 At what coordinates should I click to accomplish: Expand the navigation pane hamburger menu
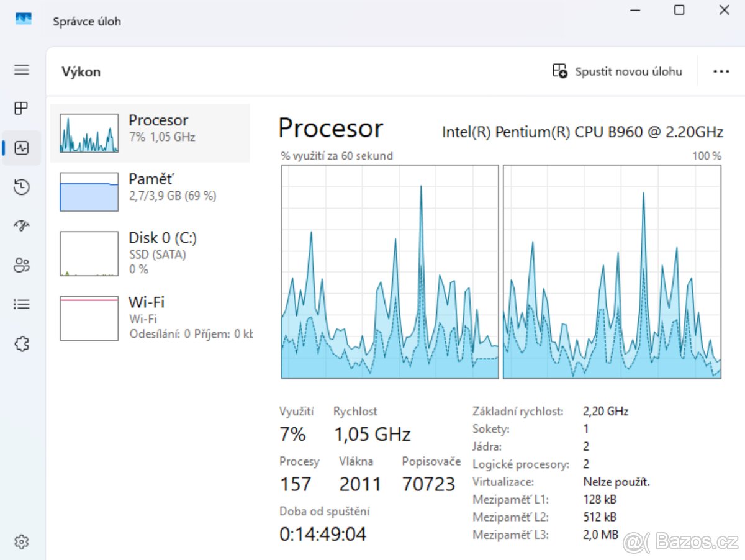pyautogui.click(x=21, y=70)
